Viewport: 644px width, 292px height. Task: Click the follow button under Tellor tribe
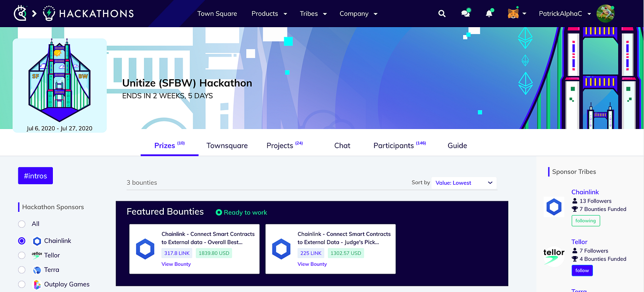582,271
